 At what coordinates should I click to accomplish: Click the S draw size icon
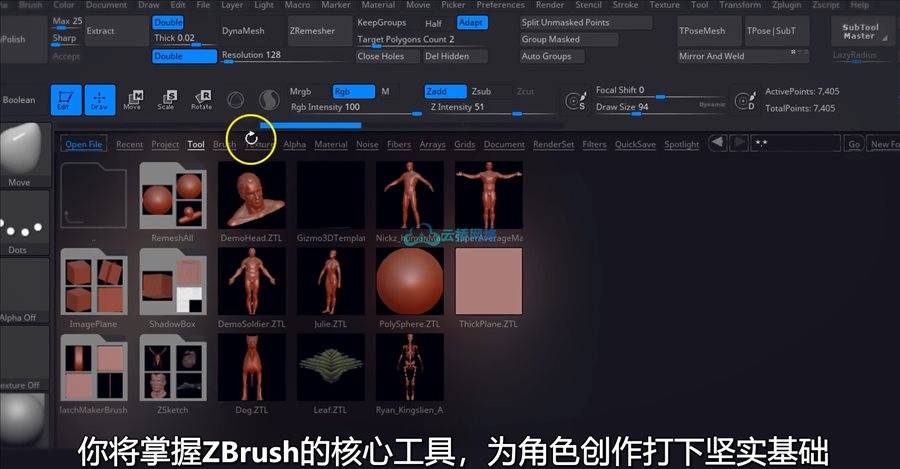pyautogui.click(x=575, y=100)
